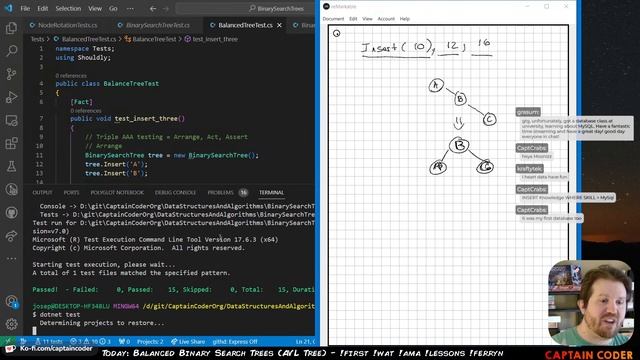Open the Source Control view
Screen dimensions: 640x360
11,74
